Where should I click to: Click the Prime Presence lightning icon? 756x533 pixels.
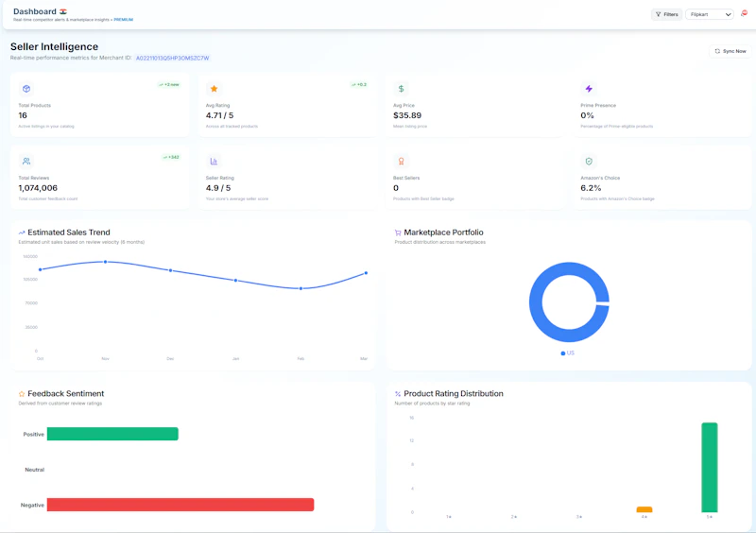[x=589, y=89]
